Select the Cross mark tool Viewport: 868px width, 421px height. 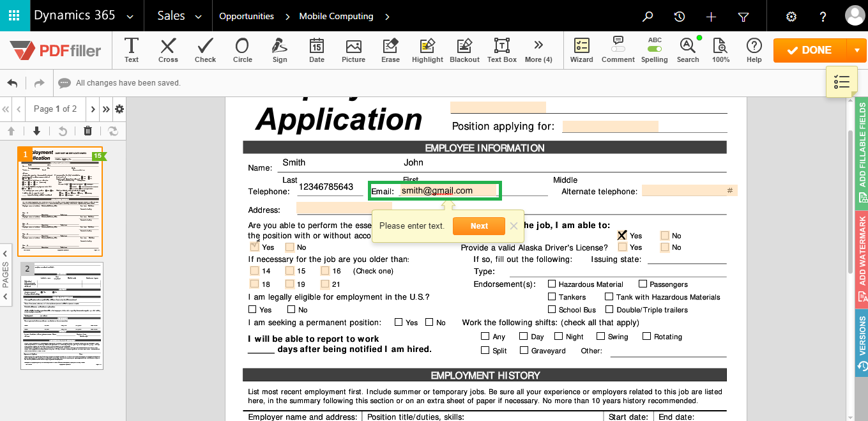click(x=169, y=50)
